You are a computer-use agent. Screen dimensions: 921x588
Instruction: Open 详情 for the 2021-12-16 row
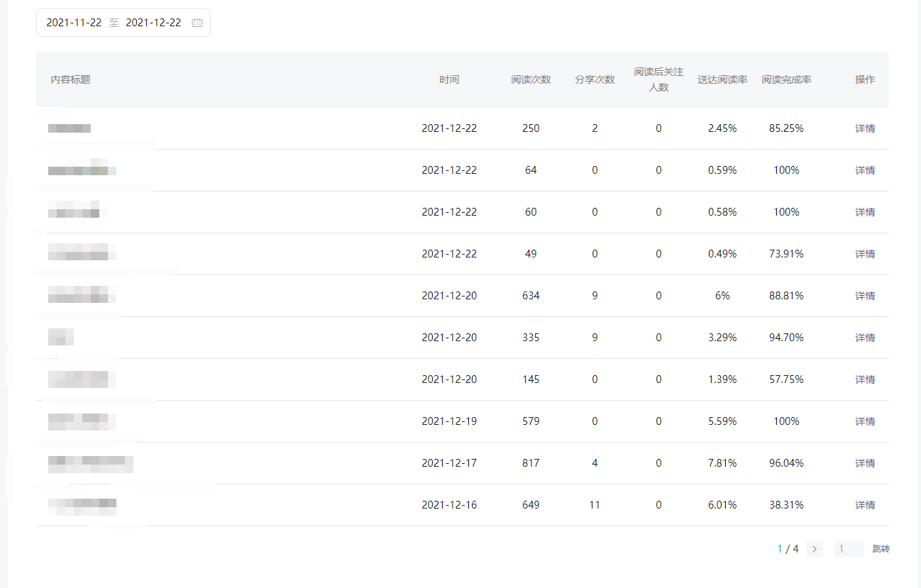(865, 505)
